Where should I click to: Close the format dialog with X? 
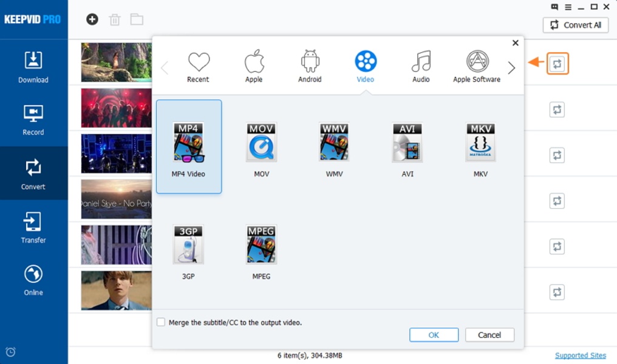(515, 43)
